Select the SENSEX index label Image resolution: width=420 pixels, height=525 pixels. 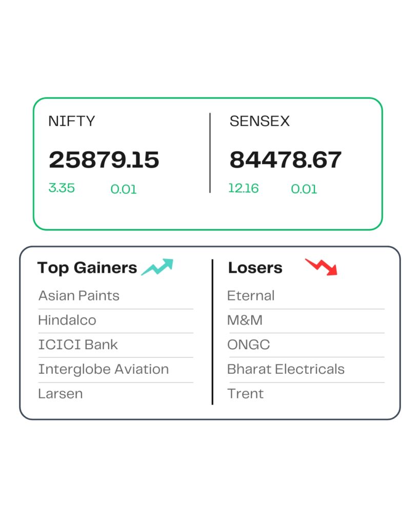(259, 122)
